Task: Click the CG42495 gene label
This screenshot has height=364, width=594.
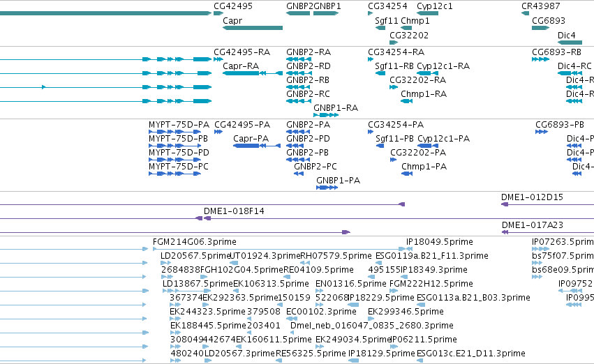Action: coord(233,6)
